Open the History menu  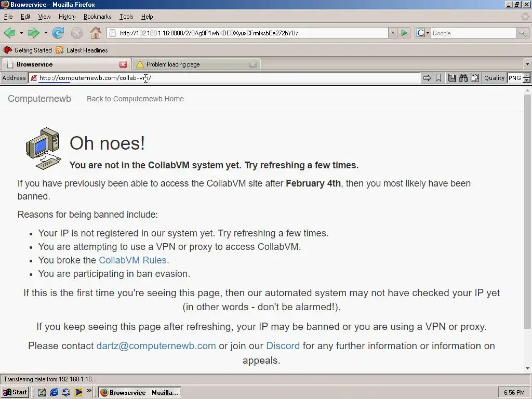67,17
